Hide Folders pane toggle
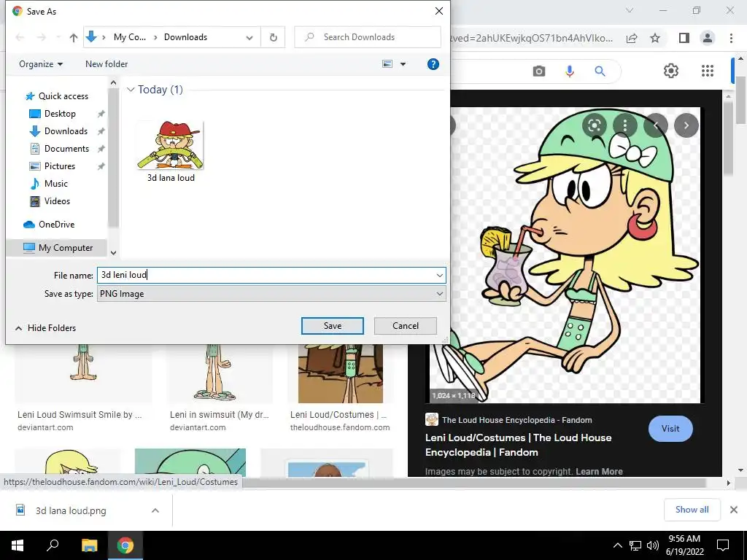 point(46,328)
